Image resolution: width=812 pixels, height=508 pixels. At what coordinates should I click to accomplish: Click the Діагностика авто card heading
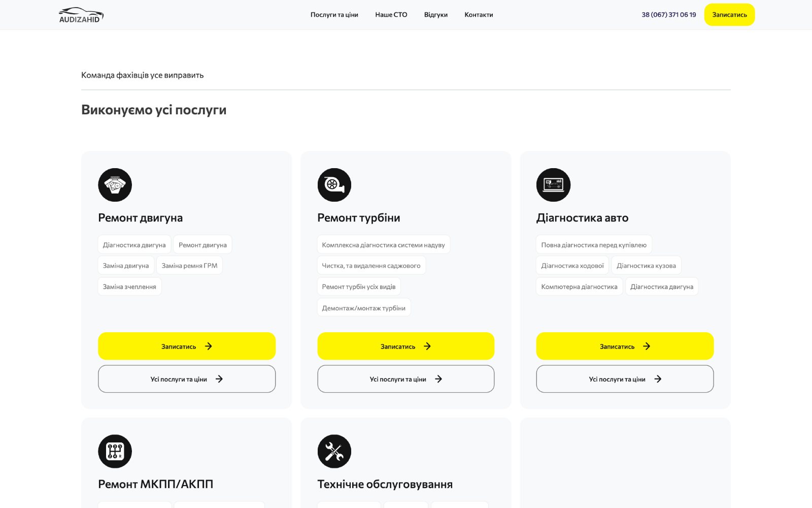point(583,218)
